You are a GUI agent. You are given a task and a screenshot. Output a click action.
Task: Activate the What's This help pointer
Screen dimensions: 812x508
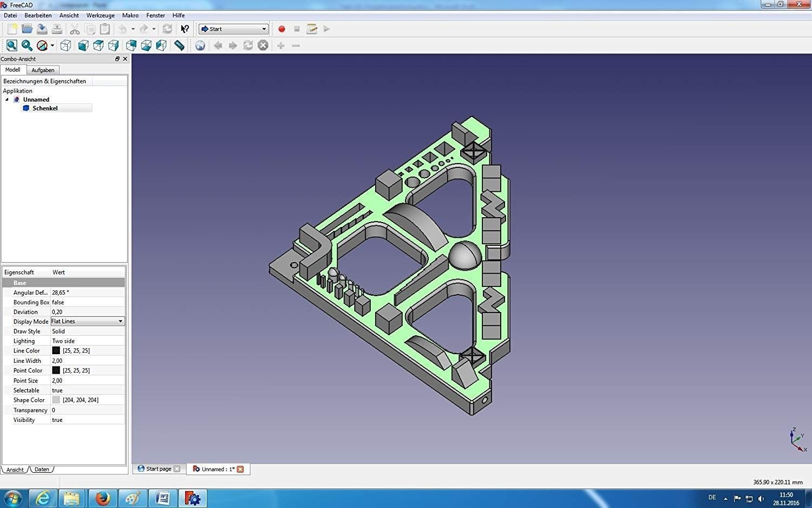185,29
